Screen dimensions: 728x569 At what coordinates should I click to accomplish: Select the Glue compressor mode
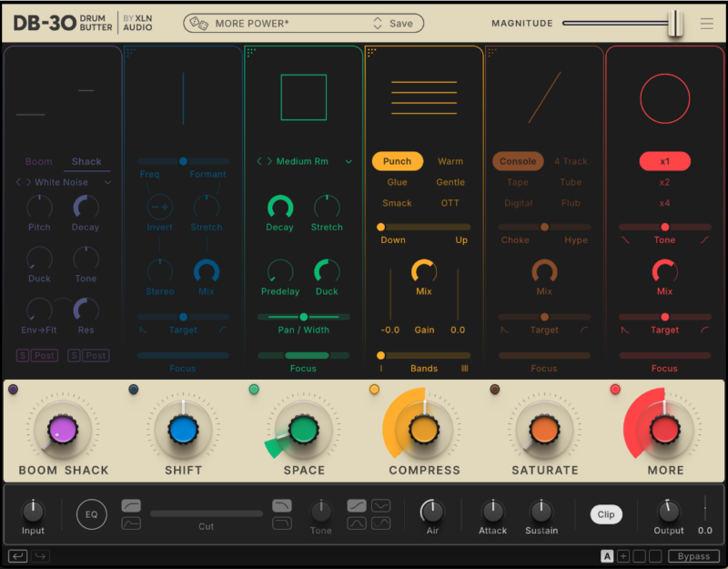tap(397, 183)
